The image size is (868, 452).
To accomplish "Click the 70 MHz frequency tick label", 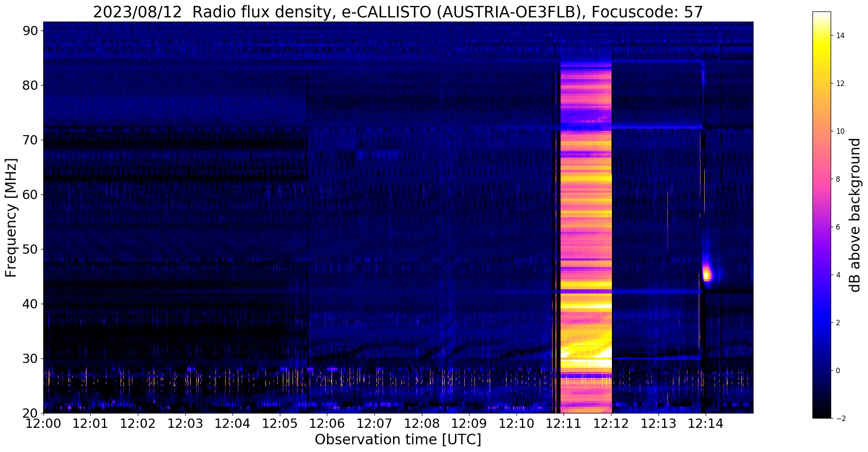I will [31, 140].
